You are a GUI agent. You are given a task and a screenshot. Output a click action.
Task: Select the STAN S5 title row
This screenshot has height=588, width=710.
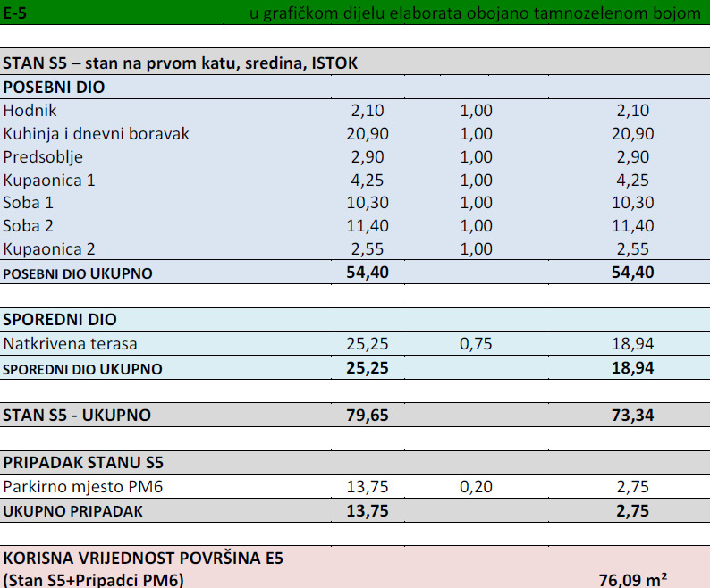point(355,63)
